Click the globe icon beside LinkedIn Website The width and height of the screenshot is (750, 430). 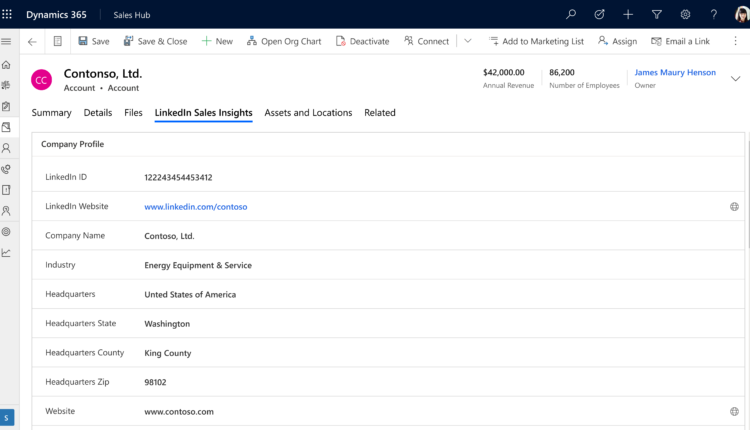click(x=734, y=207)
